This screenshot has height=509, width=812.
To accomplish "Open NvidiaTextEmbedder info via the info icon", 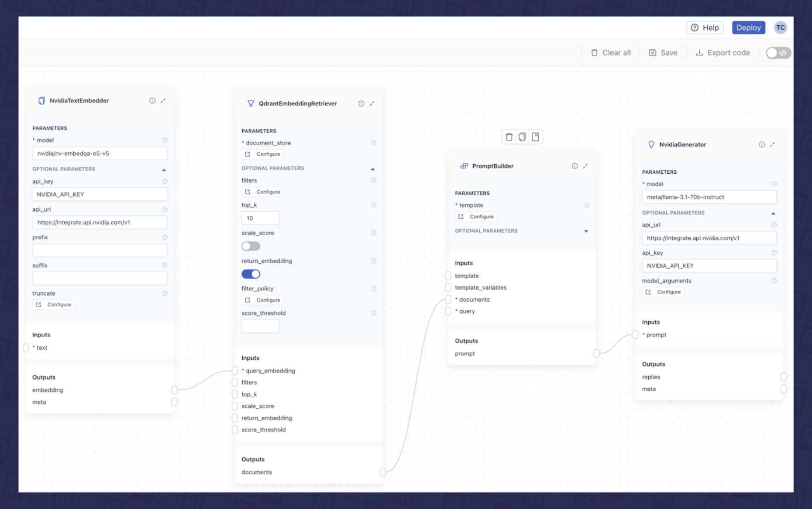I will [x=152, y=100].
